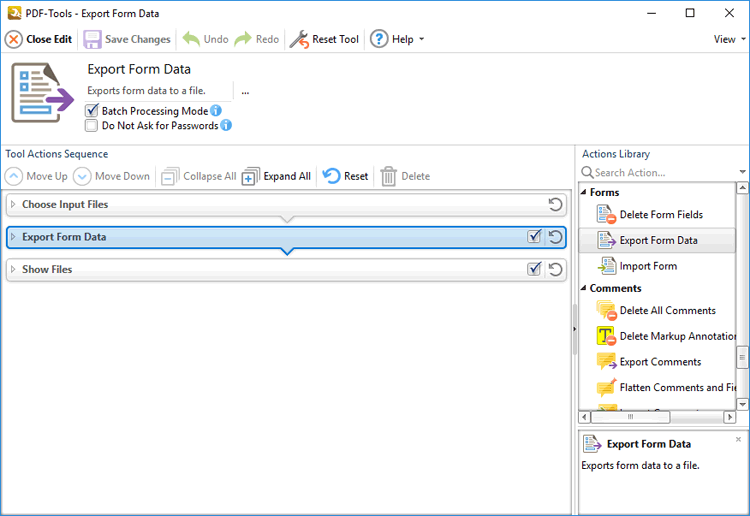Viewport: 750px width, 516px height.
Task: Click the Move Down circular arrow icon
Action: click(x=82, y=176)
